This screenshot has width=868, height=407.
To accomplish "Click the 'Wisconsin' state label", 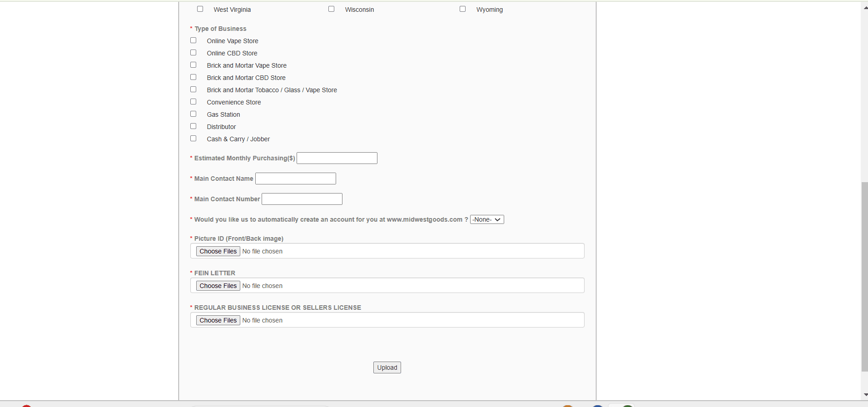I will [x=359, y=10].
